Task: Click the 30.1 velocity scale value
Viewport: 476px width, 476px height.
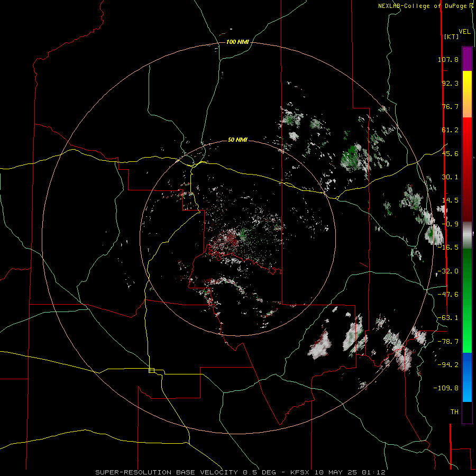Action: (x=450, y=177)
